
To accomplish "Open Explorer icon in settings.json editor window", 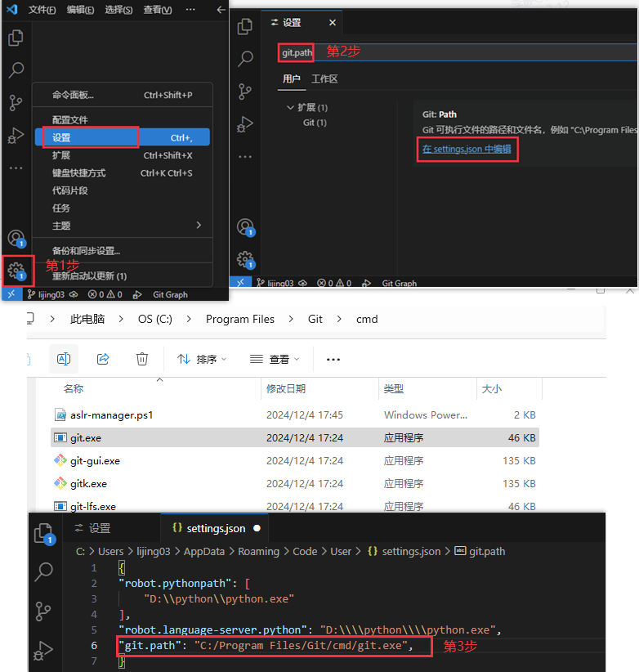I will click(x=44, y=534).
